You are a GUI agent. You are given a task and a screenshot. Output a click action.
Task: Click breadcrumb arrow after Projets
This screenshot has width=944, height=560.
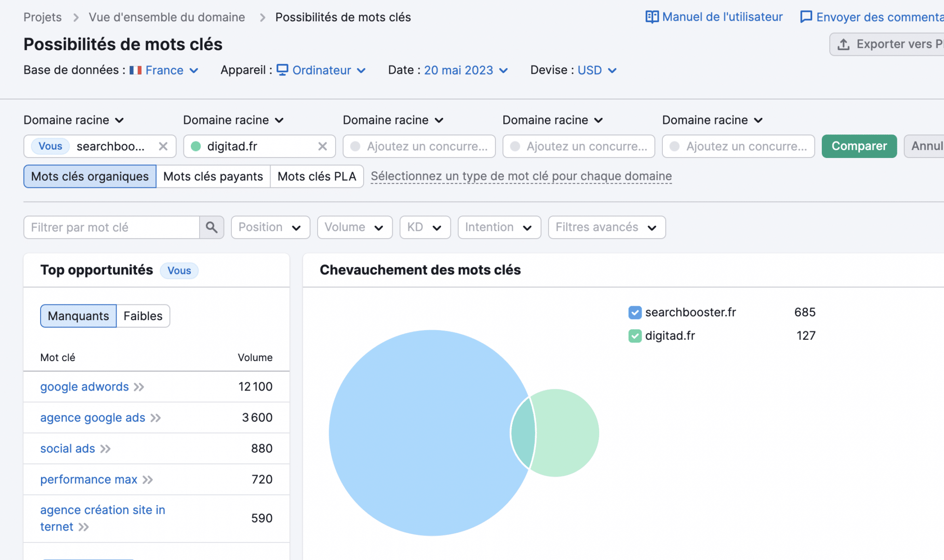[76, 17]
